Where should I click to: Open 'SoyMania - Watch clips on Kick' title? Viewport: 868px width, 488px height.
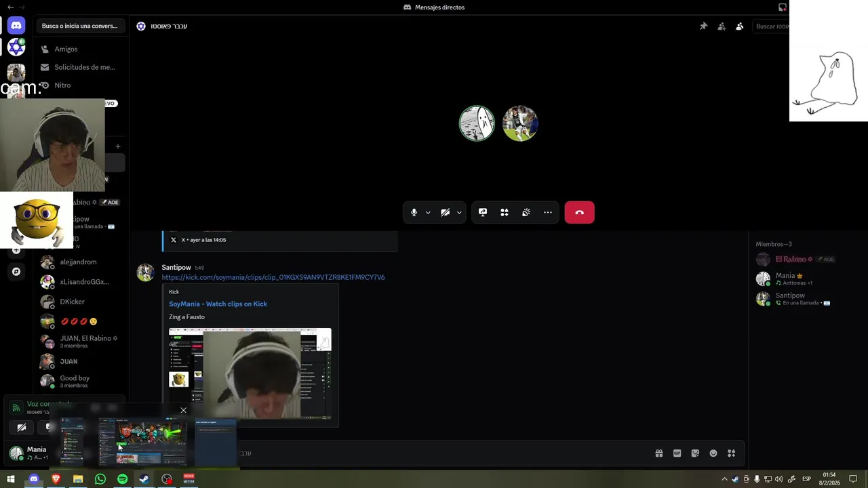point(218,304)
